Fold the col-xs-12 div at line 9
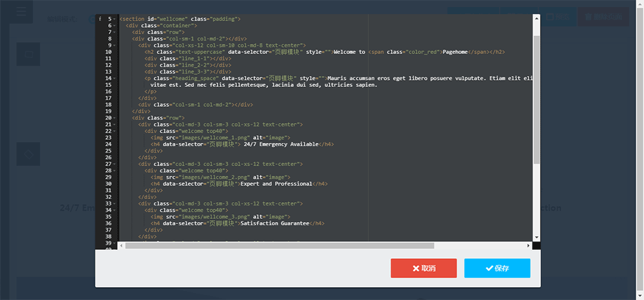Viewport: 644px width, 300px height. pos(114,46)
